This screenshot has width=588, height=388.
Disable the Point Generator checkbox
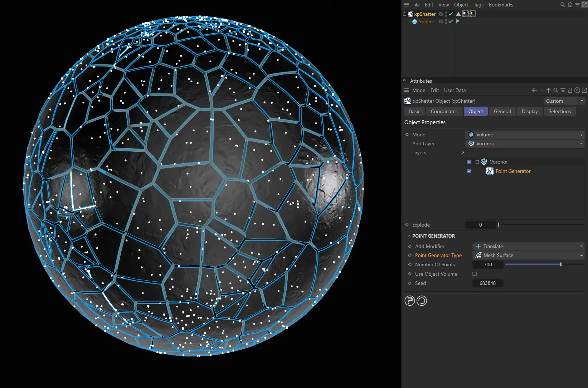pos(469,171)
